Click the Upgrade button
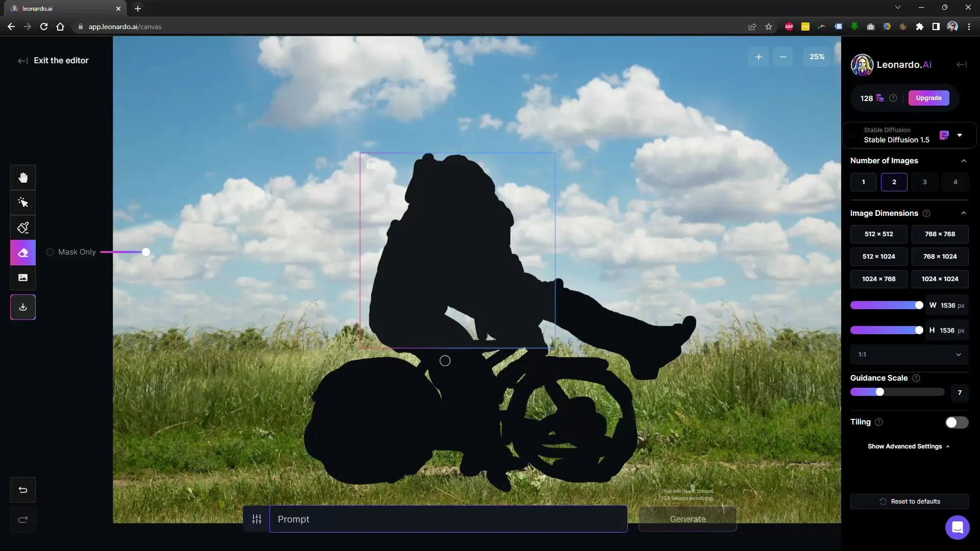The height and width of the screenshot is (551, 980). tap(929, 98)
